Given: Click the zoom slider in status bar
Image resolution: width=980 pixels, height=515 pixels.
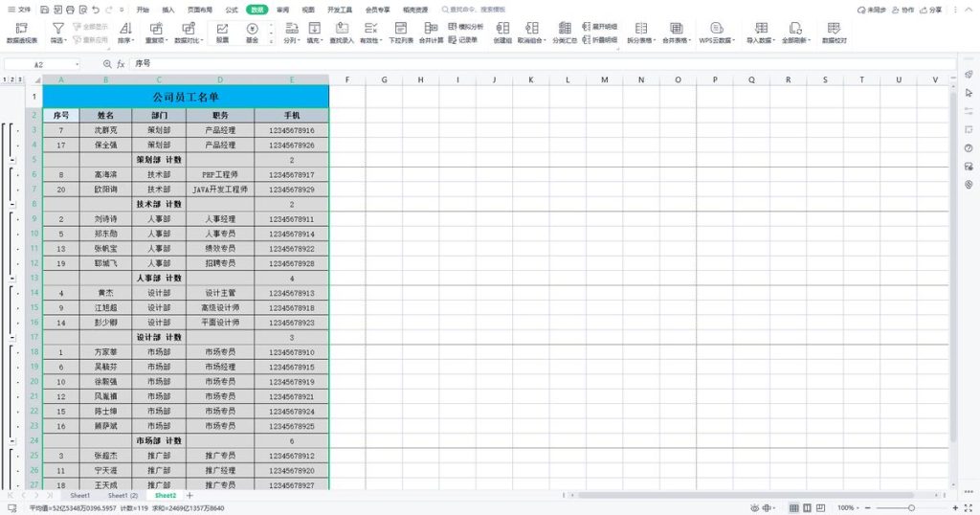Looking at the screenshot, I should pyautogui.click(x=911, y=507).
